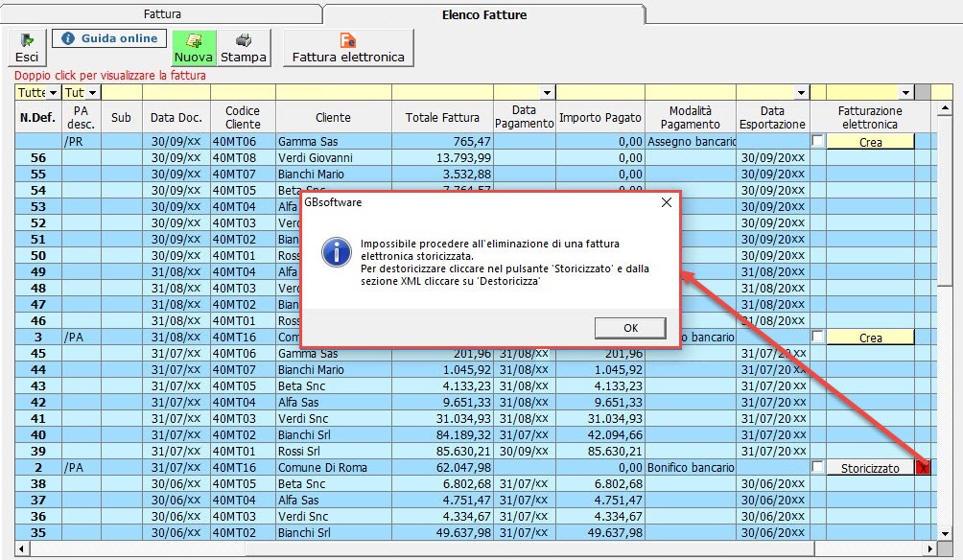The height and width of the screenshot is (560, 963).
Task: Expand the Data Esportazione filter dropdown
Action: click(800, 93)
